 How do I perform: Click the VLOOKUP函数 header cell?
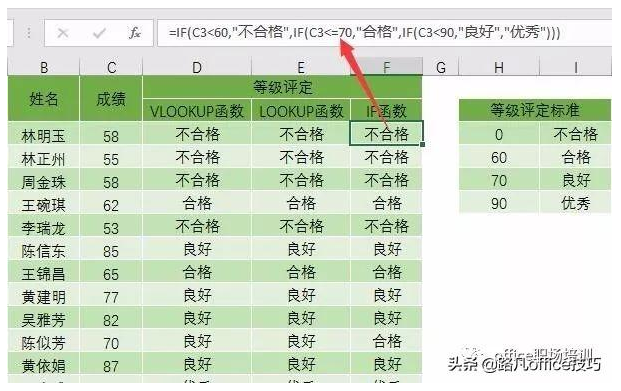pos(197,111)
